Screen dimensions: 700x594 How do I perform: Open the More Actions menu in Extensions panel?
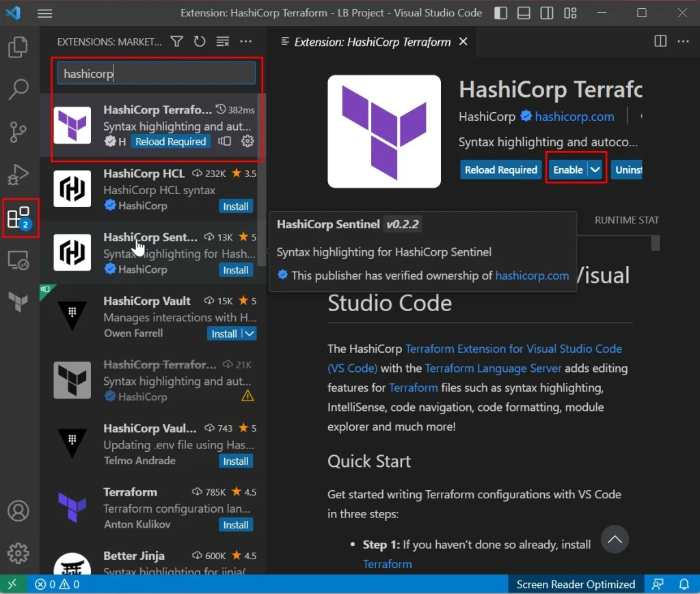point(246,41)
